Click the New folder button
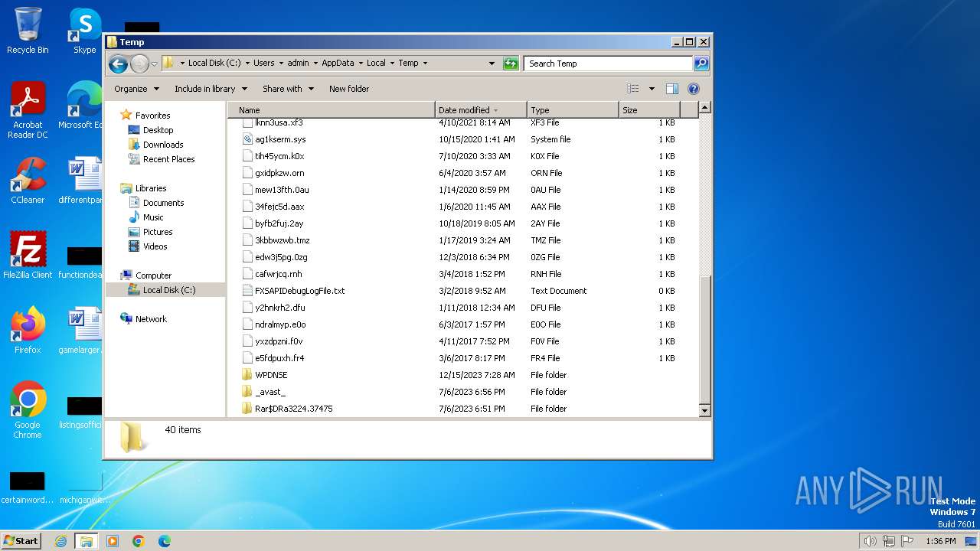This screenshot has width=980, height=551. point(349,89)
